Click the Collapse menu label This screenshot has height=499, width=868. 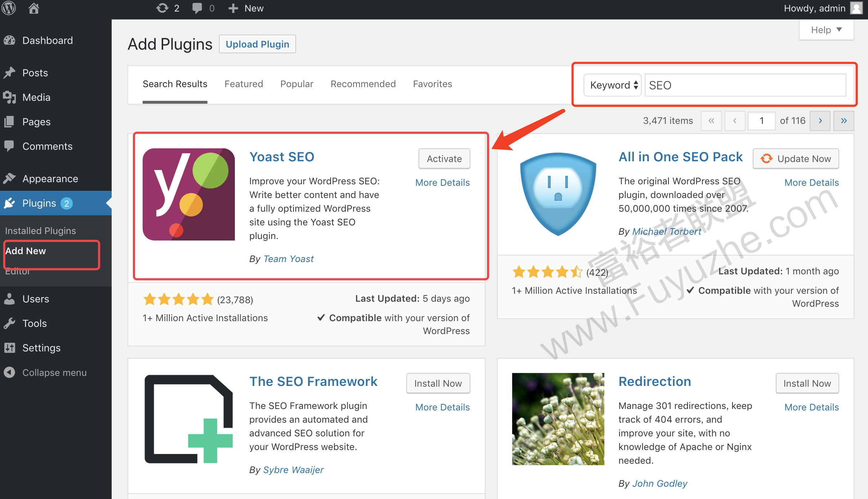(x=54, y=373)
